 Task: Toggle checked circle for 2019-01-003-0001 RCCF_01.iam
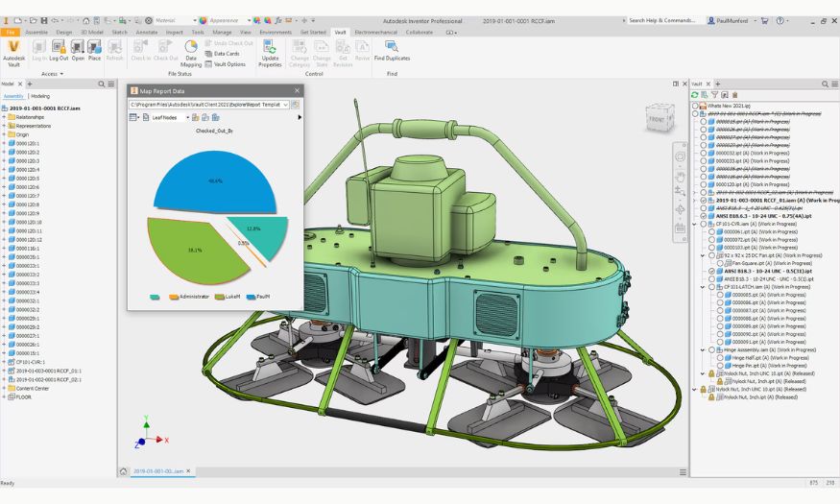point(704,201)
